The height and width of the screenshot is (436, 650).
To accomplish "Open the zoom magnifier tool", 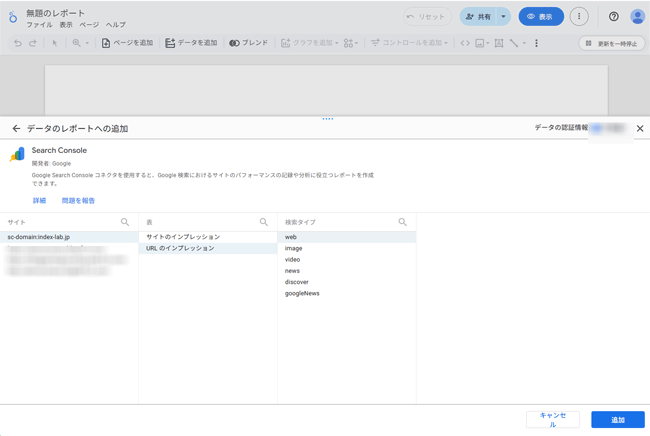I will click(77, 43).
